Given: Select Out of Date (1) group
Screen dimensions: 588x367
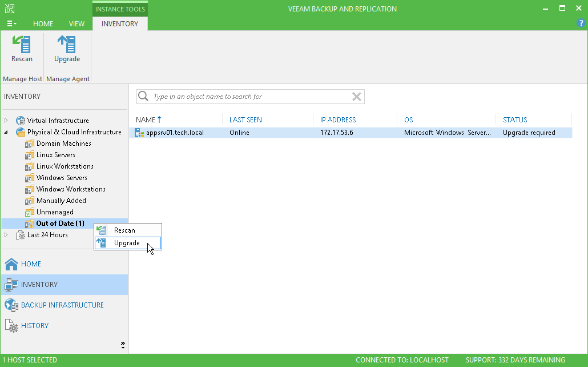Looking at the screenshot, I should pos(60,224).
